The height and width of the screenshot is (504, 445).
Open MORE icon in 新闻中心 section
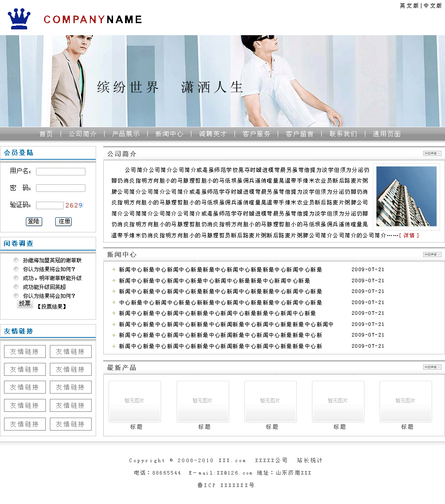click(432, 254)
